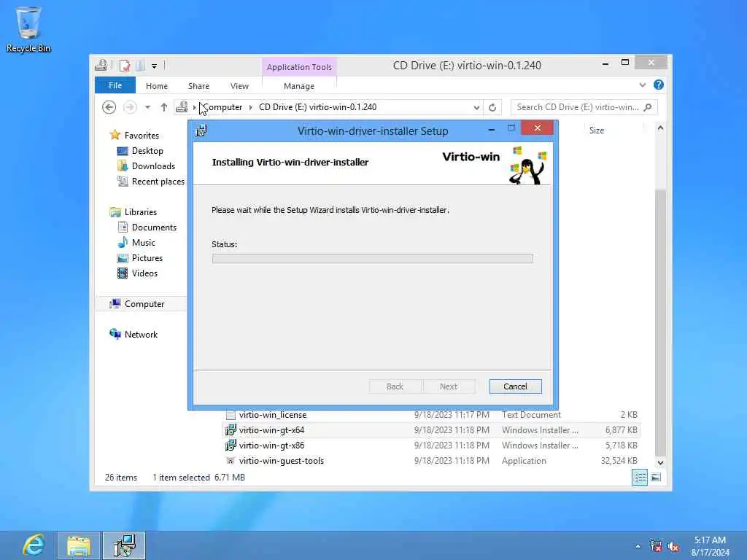Click CD Drive (E:) breadcrumb segment

pyautogui.click(x=317, y=107)
